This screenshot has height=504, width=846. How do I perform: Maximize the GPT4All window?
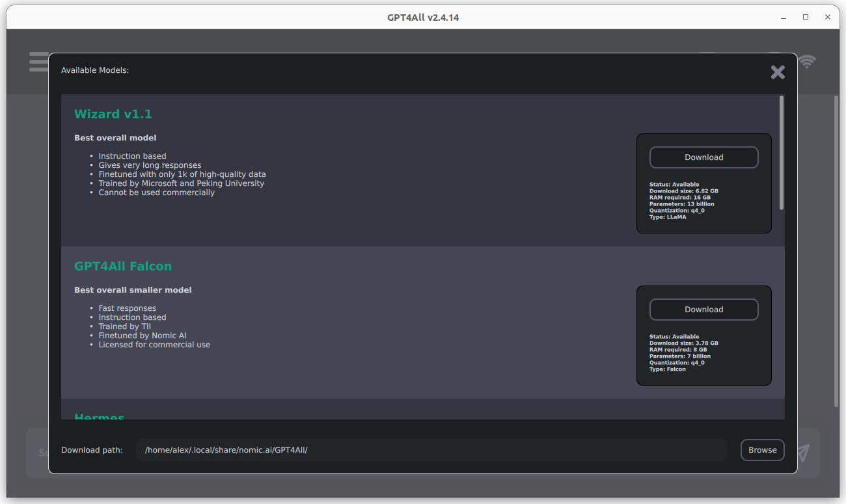806,18
